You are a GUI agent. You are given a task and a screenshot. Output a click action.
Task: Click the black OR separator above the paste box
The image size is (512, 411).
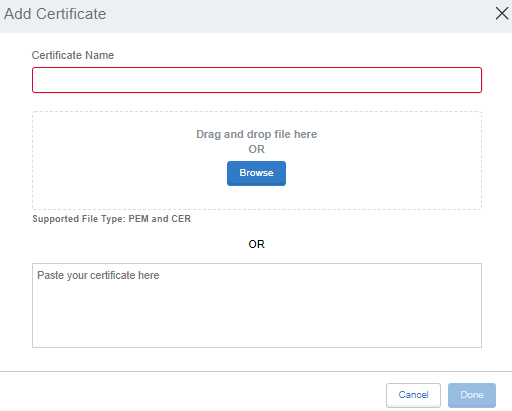click(x=256, y=244)
